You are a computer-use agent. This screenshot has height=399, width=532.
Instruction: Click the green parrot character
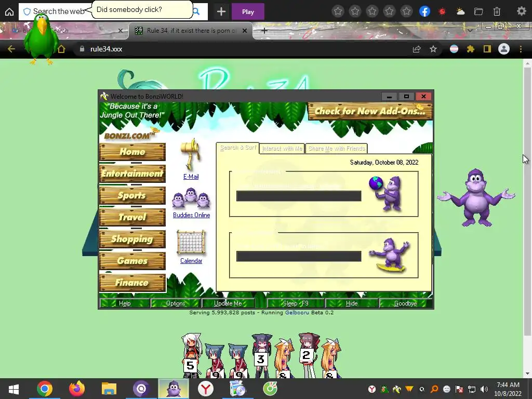42,39
